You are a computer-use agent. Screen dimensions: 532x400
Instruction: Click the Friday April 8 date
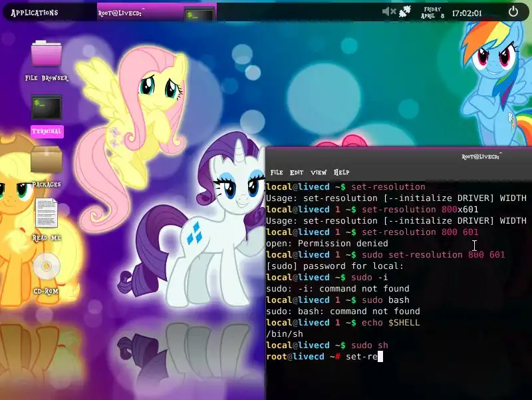[432, 13]
